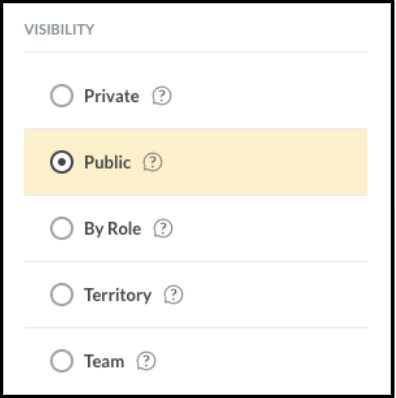
Task: Choose the By Role radio button
Action: click(62, 228)
